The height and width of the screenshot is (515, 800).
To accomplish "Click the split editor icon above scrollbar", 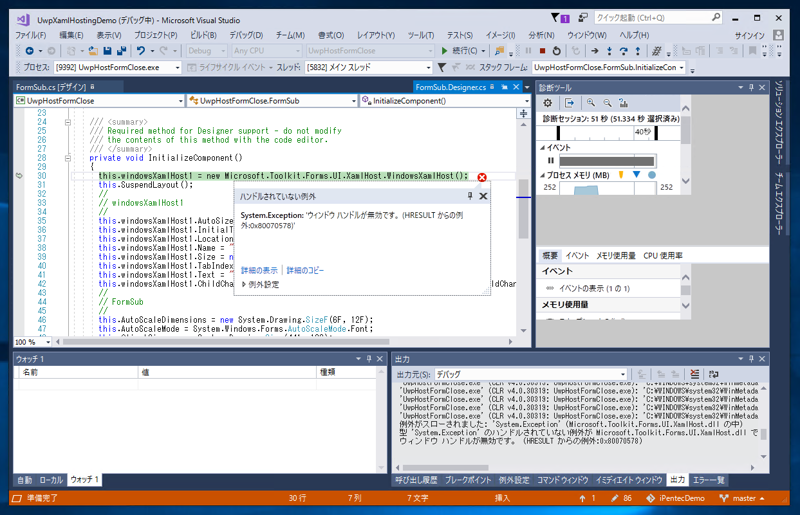I will 523,113.
